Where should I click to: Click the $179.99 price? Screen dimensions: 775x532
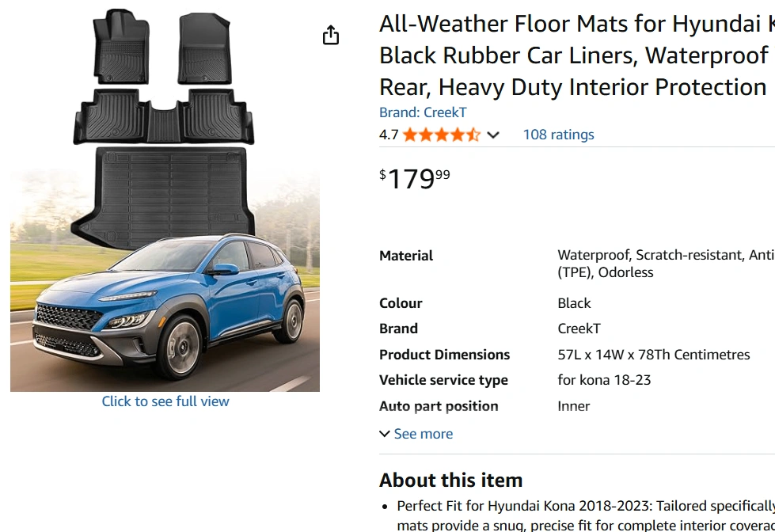[415, 178]
